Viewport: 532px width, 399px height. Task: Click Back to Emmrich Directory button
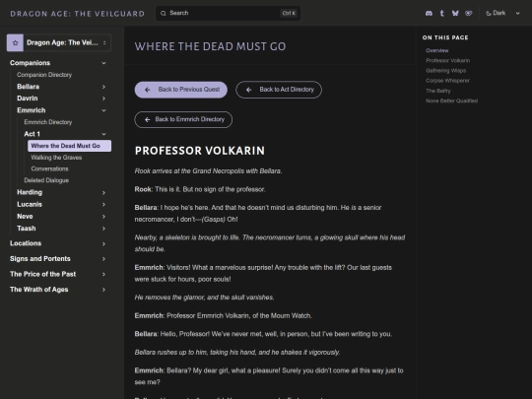(183, 119)
